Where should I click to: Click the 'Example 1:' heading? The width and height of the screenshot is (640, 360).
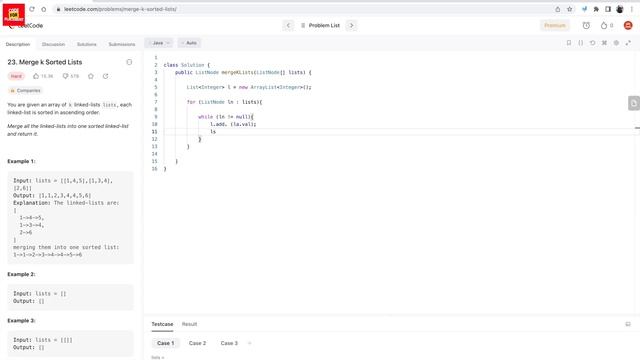(21, 161)
